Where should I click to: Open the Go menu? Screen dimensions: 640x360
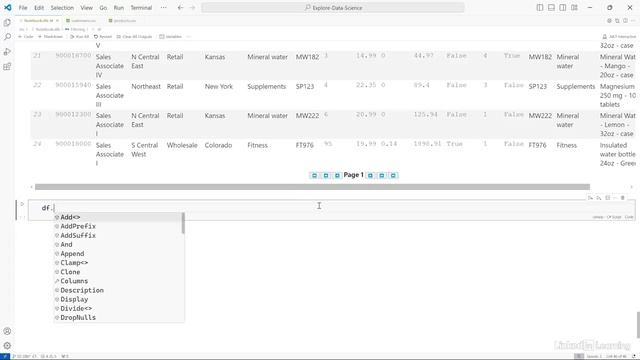point(103,8)
